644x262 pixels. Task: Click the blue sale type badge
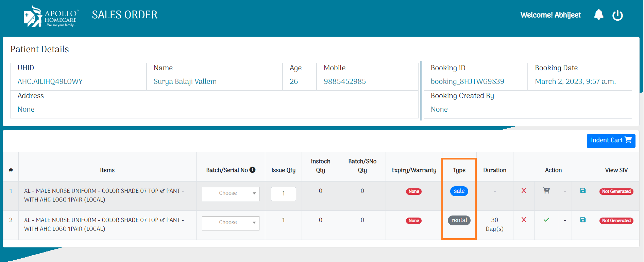[x=459, y=191]
